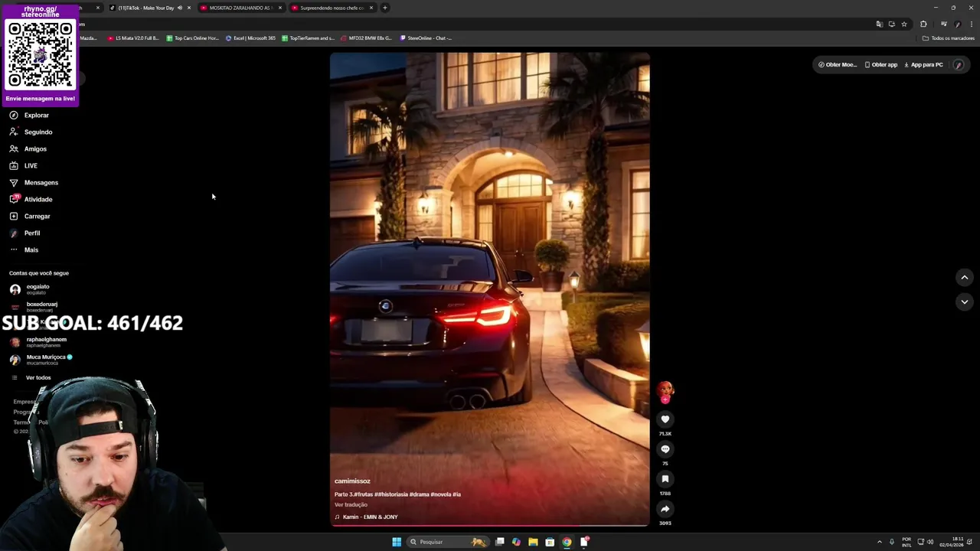Open MFD32 BMW E8x bookmark
This screenshot has width=980, height=551.
pos(366,37)
